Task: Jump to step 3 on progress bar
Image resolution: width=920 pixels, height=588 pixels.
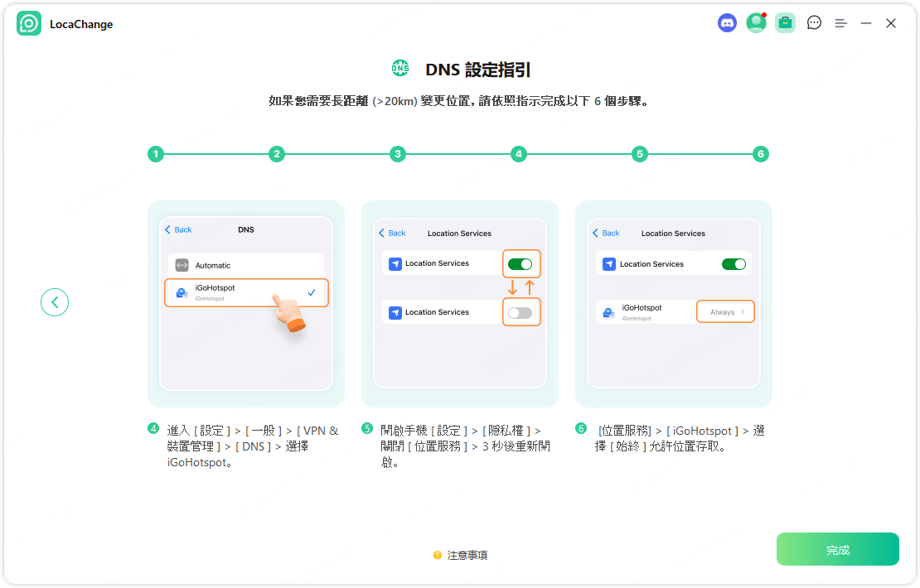Action: point(398,154)
